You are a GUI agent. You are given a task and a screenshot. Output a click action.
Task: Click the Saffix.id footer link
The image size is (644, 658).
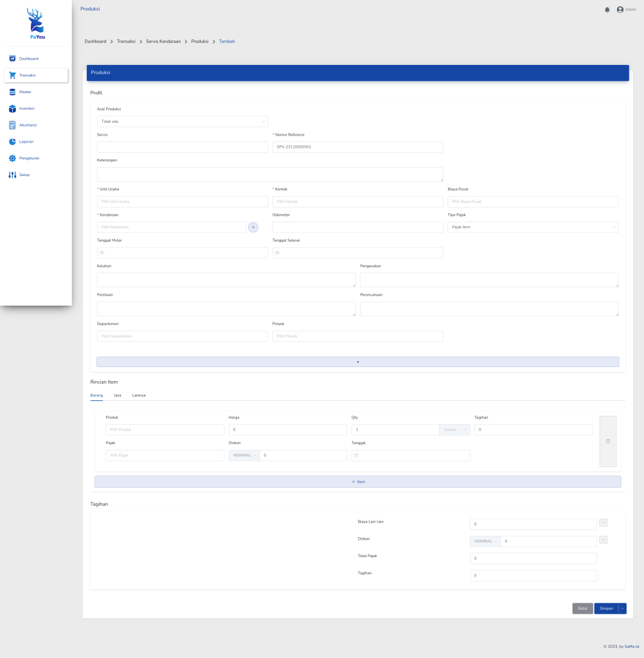[x=632, y=646]
